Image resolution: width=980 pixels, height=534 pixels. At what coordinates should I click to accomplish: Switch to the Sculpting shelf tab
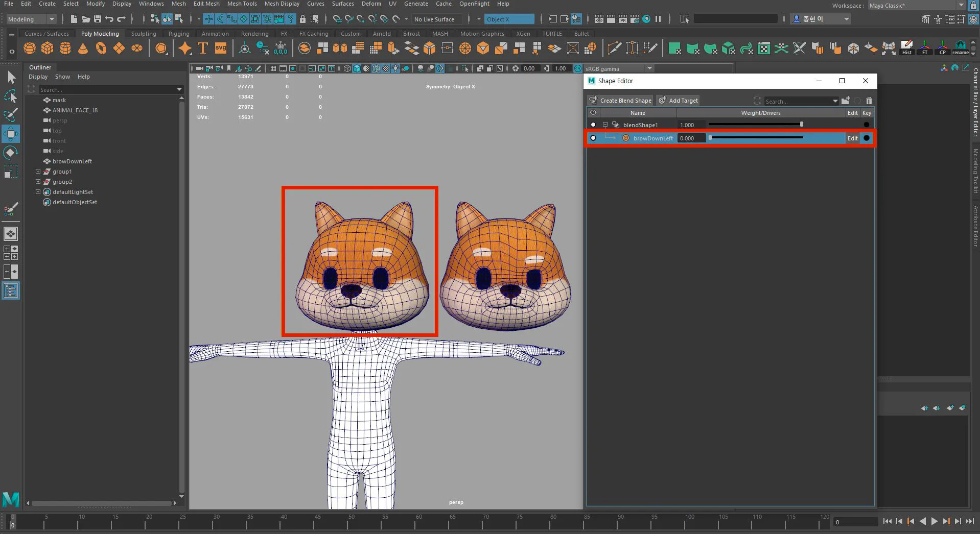click(144, 34)
